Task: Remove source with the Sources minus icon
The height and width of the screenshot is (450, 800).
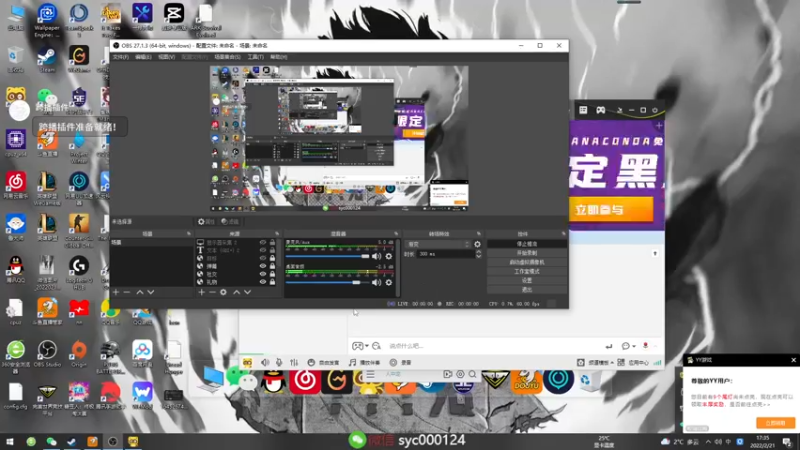Action: [x=212, y=292]
